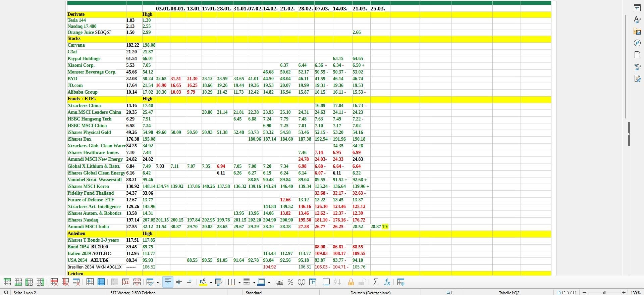Click the 'Deutsch (Deutschland)' language field
This screenshot has height=295, width=644.
coord(370,293)
